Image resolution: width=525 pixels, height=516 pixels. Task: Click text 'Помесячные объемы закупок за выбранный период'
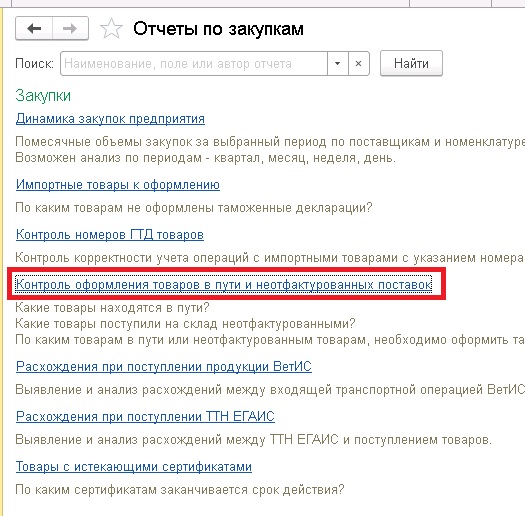[x=171, y=142]
